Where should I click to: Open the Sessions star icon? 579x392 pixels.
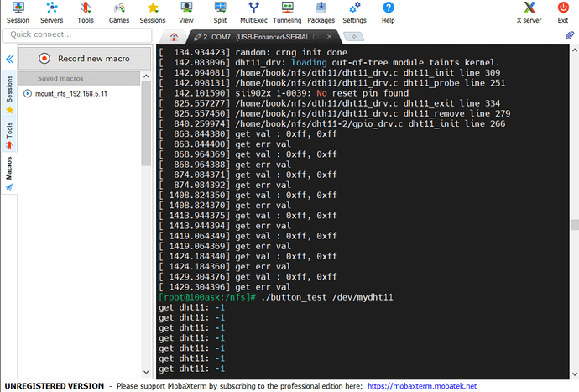pos(153,13)
